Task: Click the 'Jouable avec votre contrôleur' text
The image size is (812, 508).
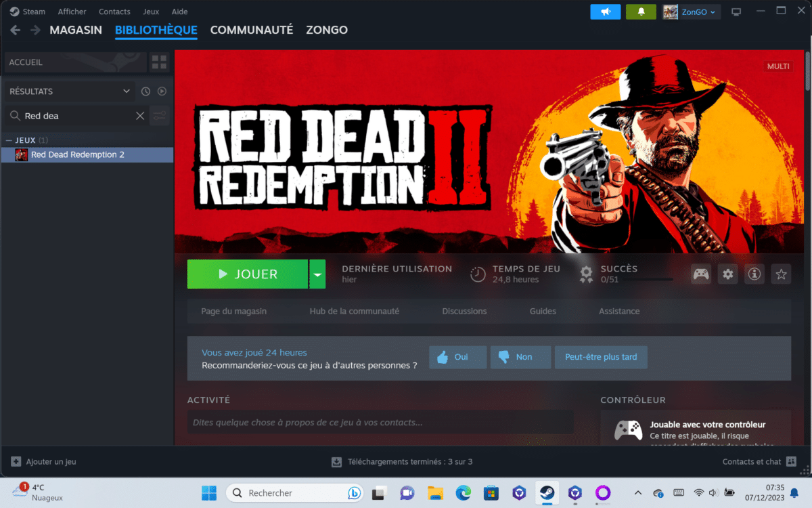Action: [708, 425]
